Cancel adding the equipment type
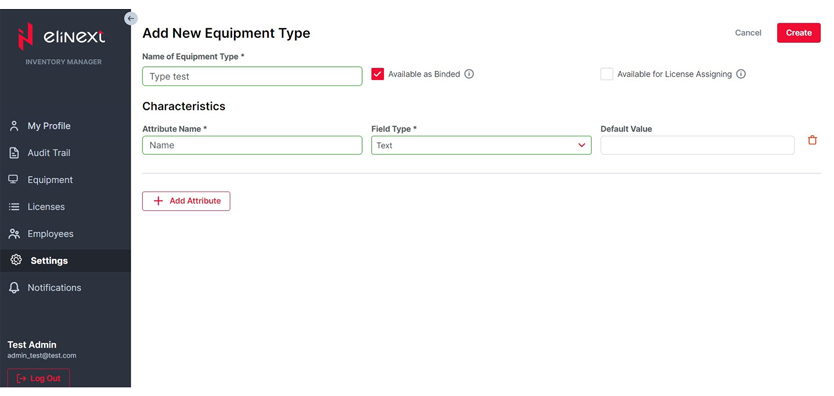This screenshot has width=834, height=396. click(748, 33)
